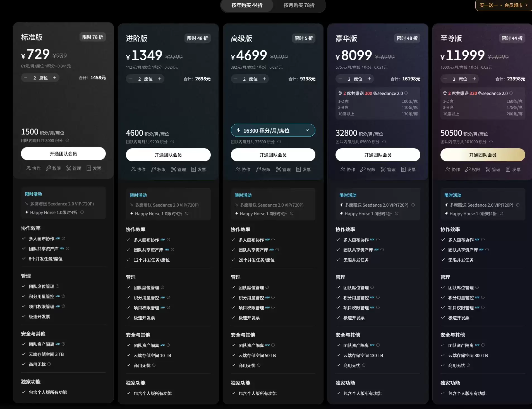Open the 16300 积分/月/席位 dropdown
This screenshot has height=409, width=532.
click(x=273, y=130)
